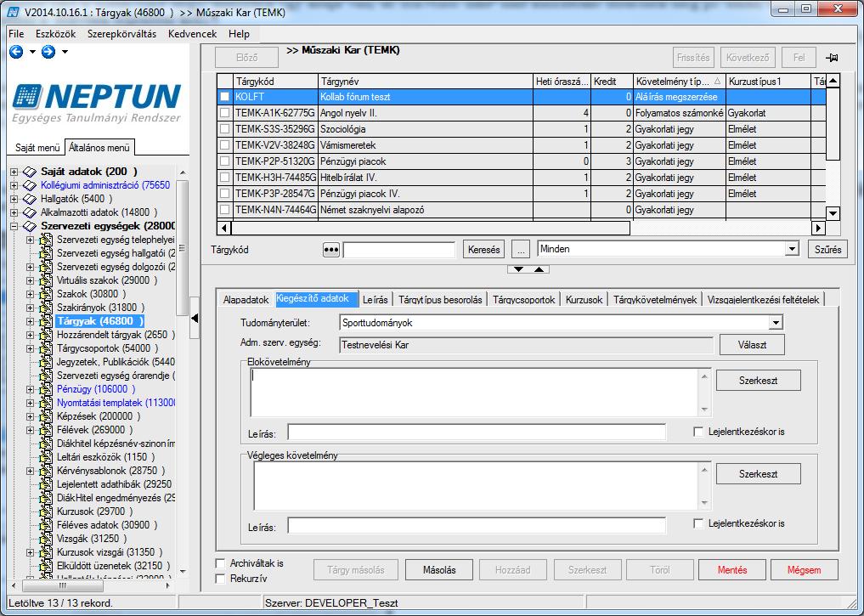Click the up-arrow splitter icon

[x=539, y=269]
